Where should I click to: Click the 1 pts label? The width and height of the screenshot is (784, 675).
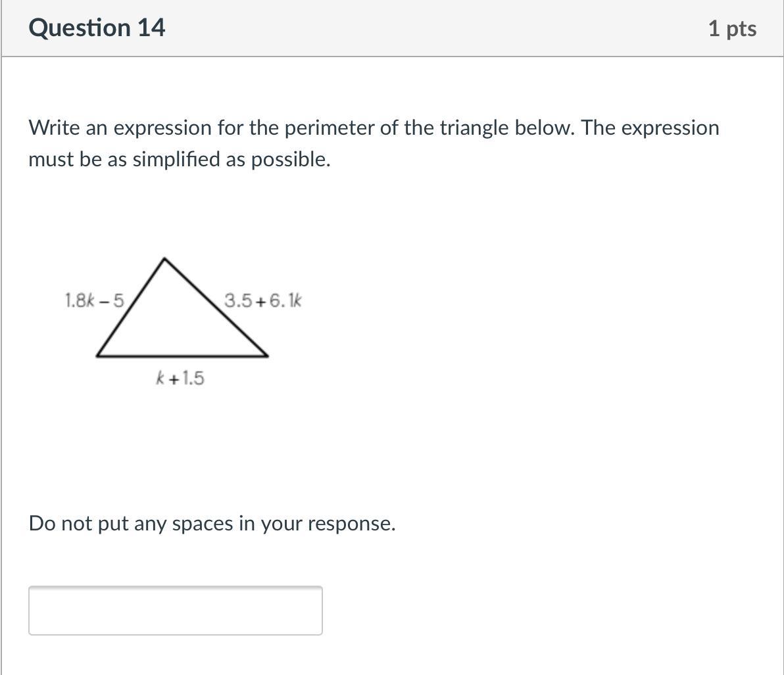(x=732, y=29)
